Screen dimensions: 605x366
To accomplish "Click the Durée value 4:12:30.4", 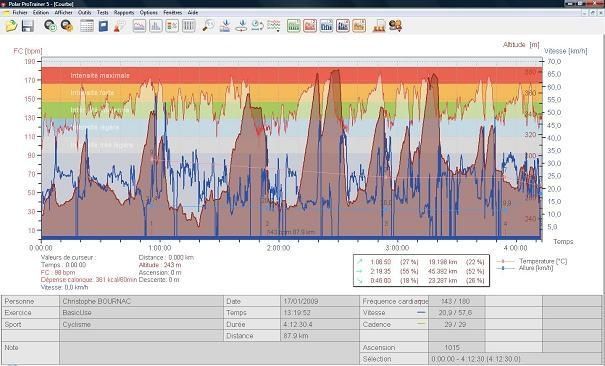I will [x=320, y=324].
